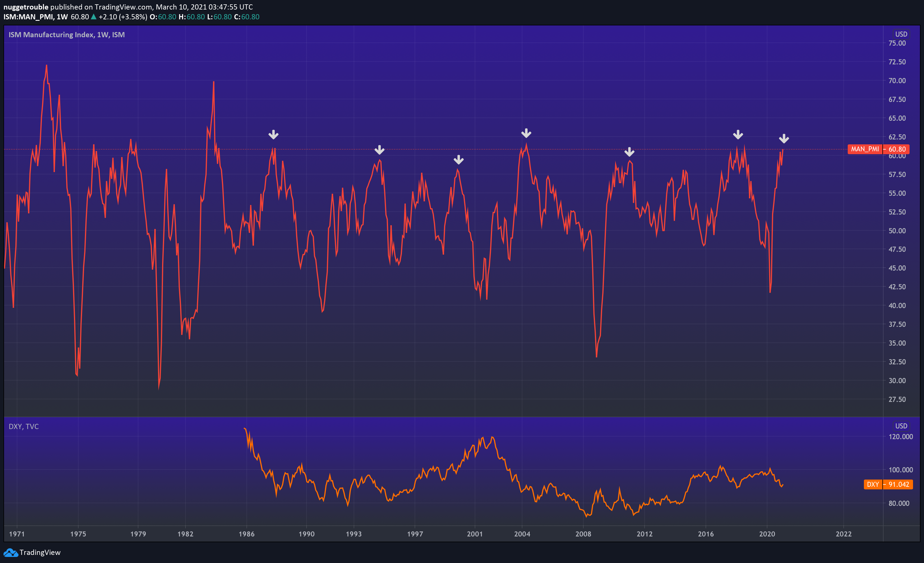Click the 100.000 value on the DXY scale
This screenshot has height=563, width=924.
tap(901, 470)
